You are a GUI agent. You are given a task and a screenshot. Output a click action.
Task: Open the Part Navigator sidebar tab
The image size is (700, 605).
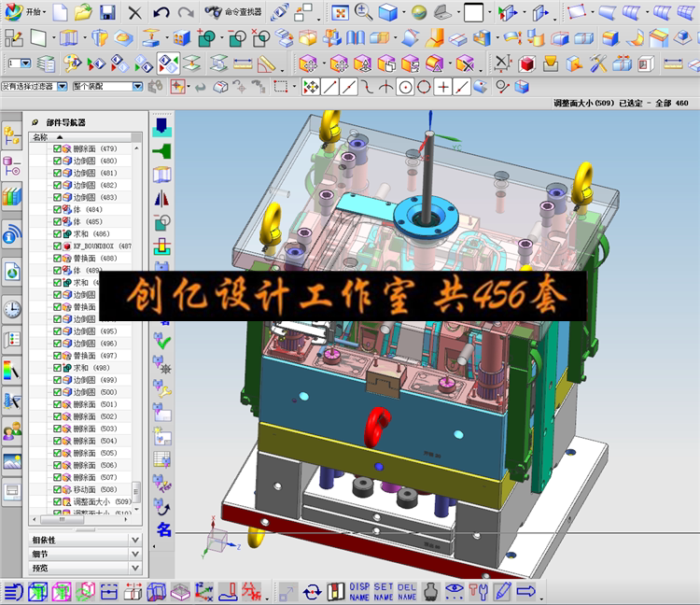[x=11, y=166]
